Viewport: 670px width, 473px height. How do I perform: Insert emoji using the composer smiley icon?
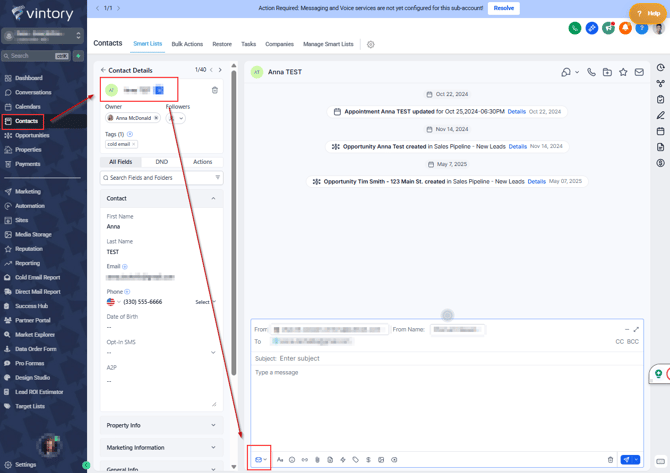292,460
